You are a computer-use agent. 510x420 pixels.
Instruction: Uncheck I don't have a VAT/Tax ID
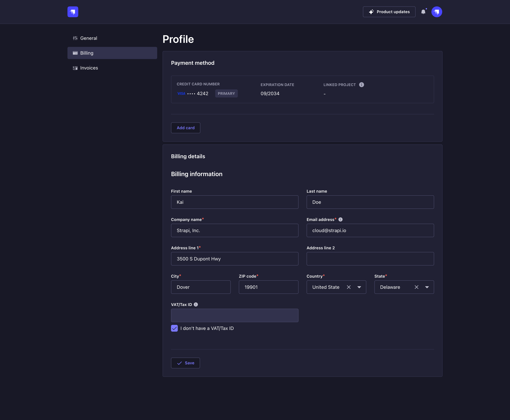(174, 328)
